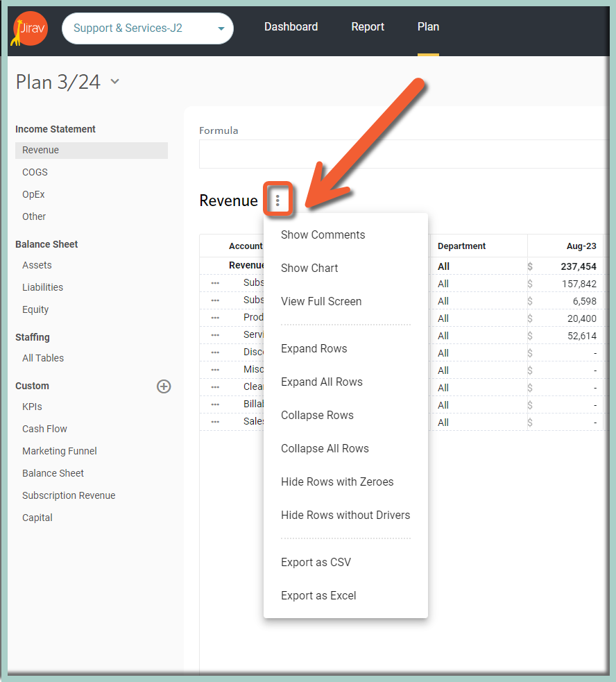Click row options dots for the Services row
Viewport: 616px width, 682px height.
click(215, 335)
